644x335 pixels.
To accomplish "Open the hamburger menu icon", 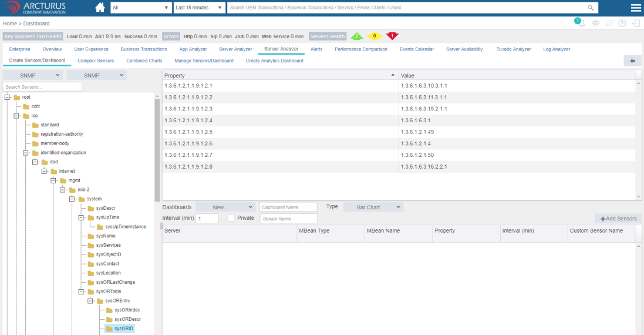I will pyautogui.click(x=636, y=8).
